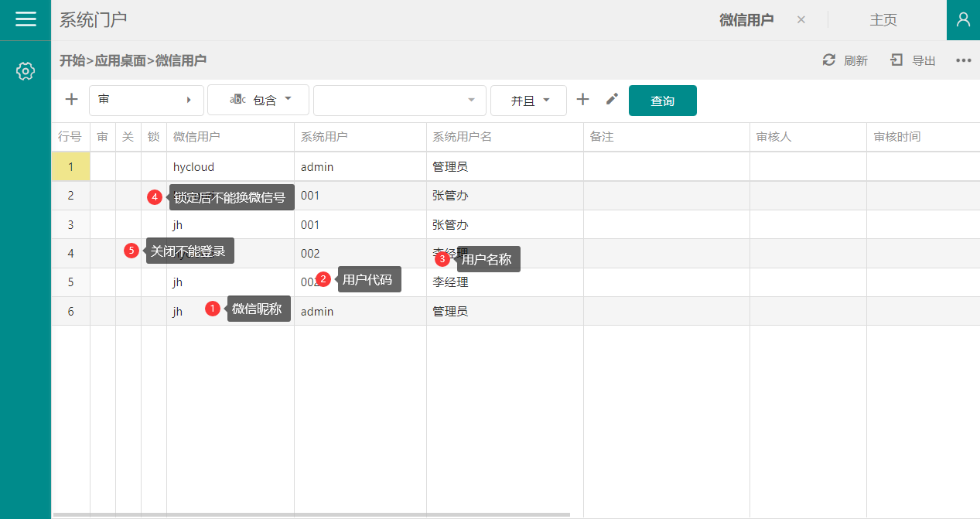Screen dimensions: 980x519
Task: Close the 微信用户 tab
Action: (x=801, y=20)
